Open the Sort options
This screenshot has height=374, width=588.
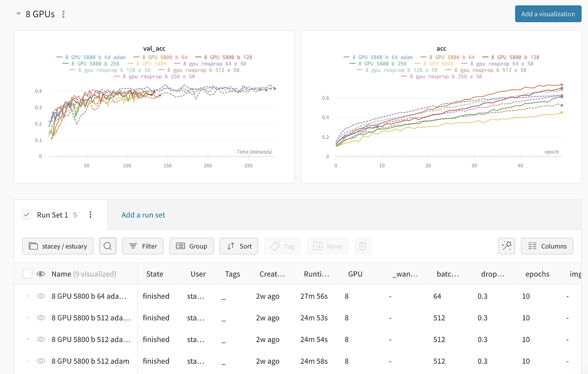(x=239, y=246)
